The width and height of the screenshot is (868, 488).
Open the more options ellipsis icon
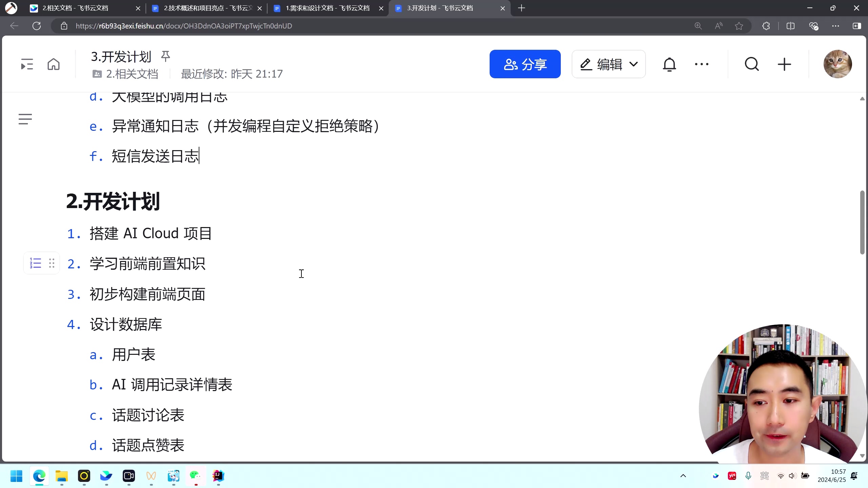tap(702, 64)
